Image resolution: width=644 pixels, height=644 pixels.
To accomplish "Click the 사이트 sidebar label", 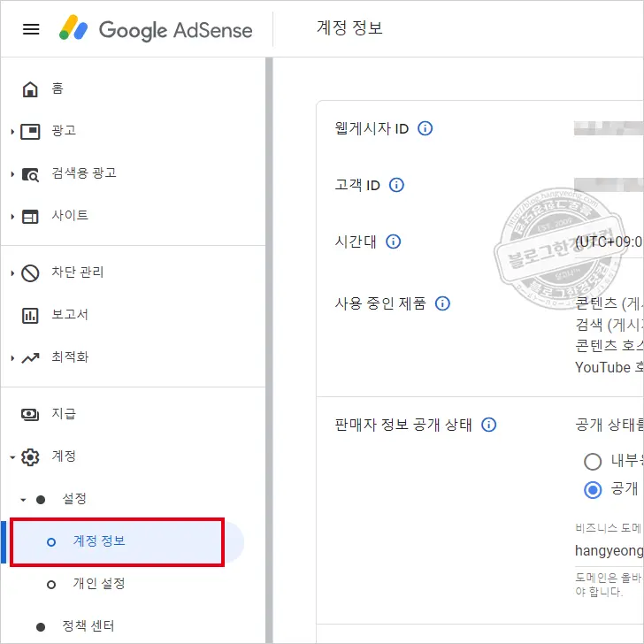I will coord(70,215).
